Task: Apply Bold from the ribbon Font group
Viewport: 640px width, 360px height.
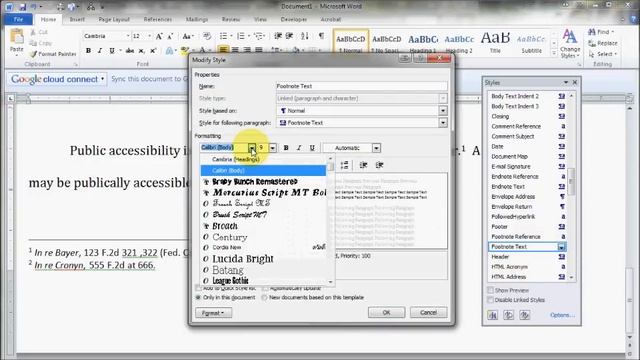Action: 88,51
